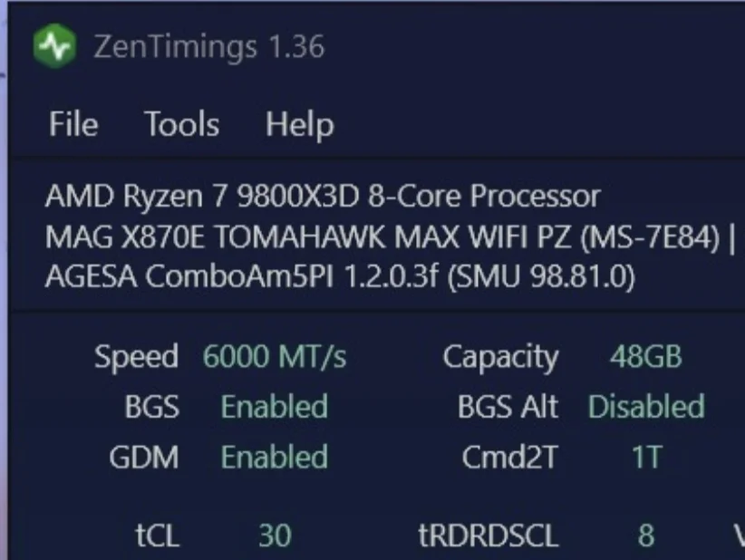Click the Speed label
The height and width of the screenshot is (560, 745).
click(x=137, y=357)
